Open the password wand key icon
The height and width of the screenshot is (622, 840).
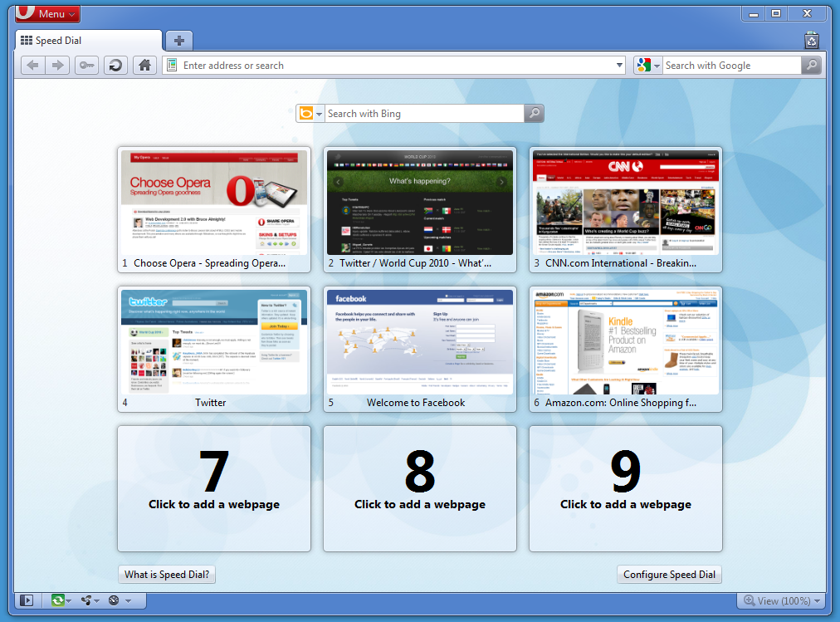tap(86, 65)
